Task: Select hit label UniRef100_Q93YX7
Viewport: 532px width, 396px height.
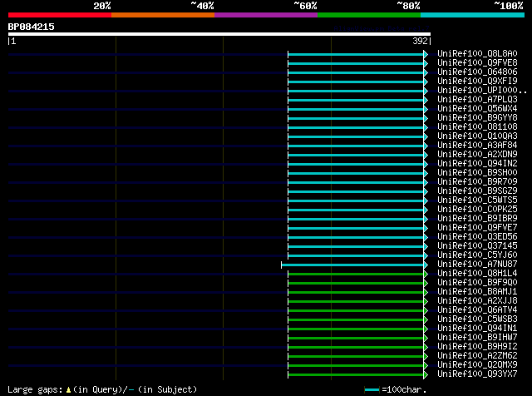Action: click(x=477, y=374)
